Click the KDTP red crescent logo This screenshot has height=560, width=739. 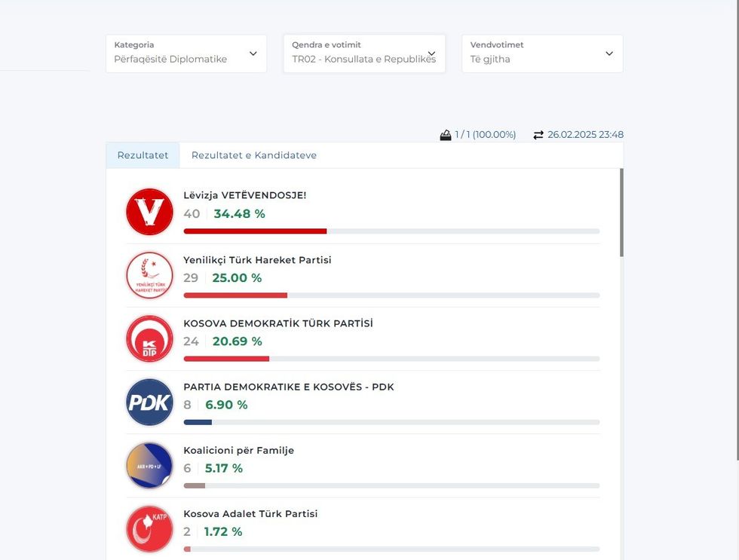149,338
